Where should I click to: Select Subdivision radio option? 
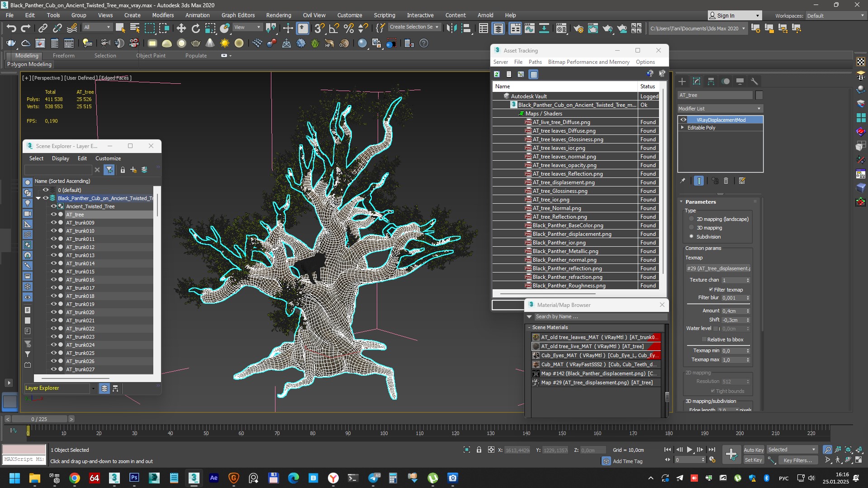(x=691, y=236)
